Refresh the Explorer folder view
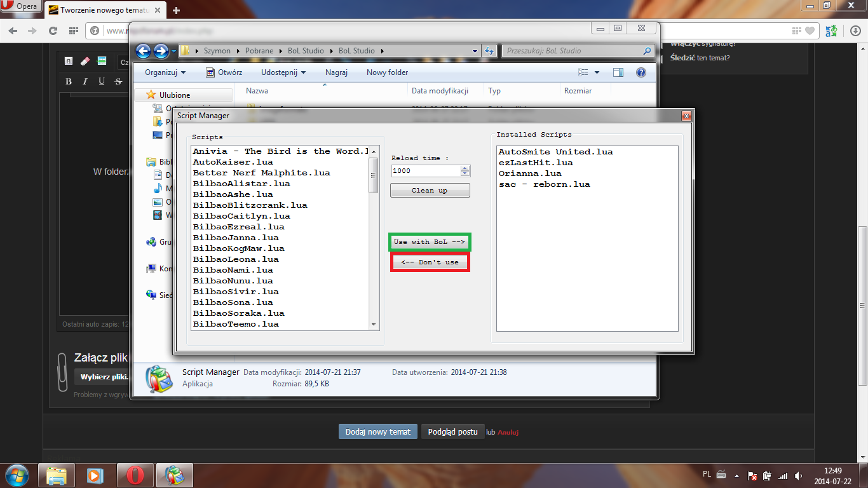This screenshot has height=488, width=868. [x=489, y=51]
